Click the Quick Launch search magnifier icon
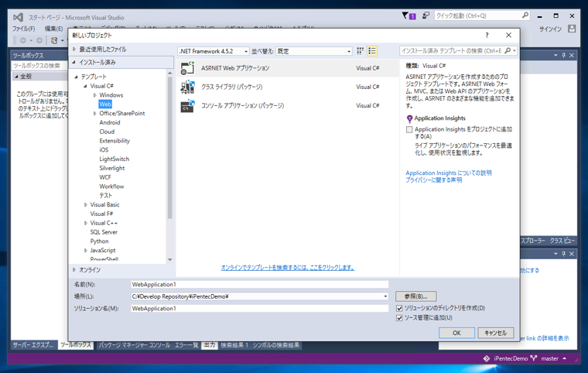The height and width of the screenshot is (373, 588). pos(525,15)
